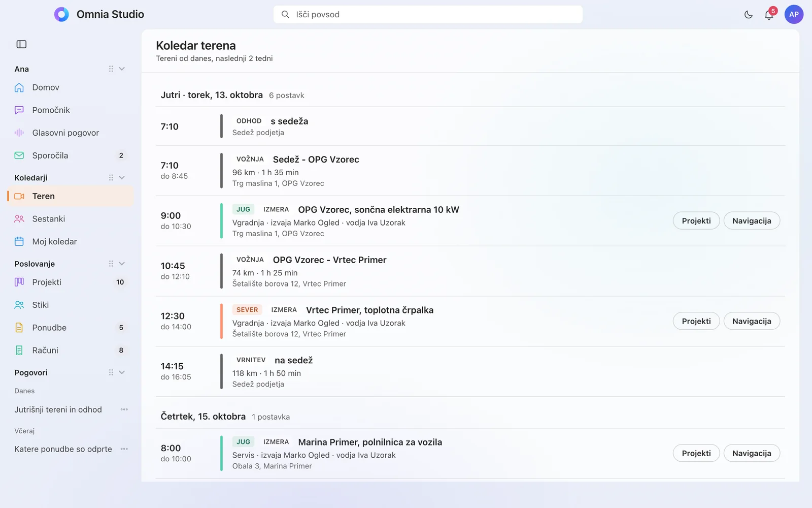
Task: Click the Glasovni pogovor waveform icon
Action: [x=19, y=133]
